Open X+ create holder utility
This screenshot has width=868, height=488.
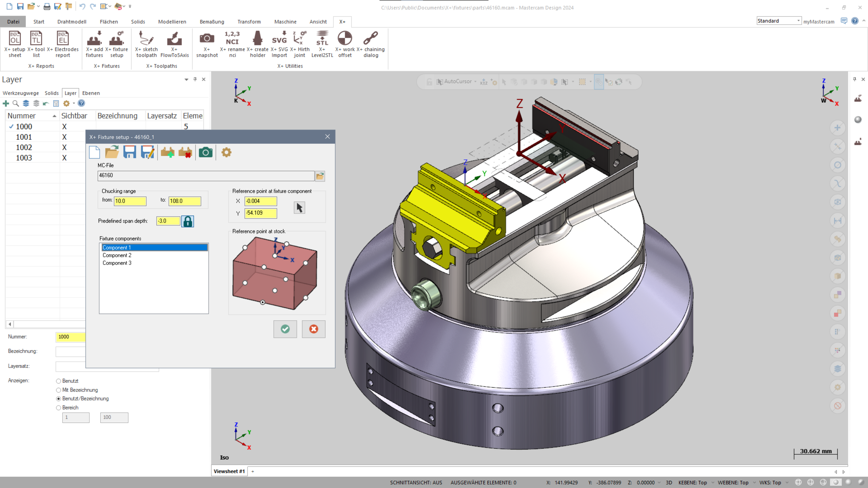(258, 44)
